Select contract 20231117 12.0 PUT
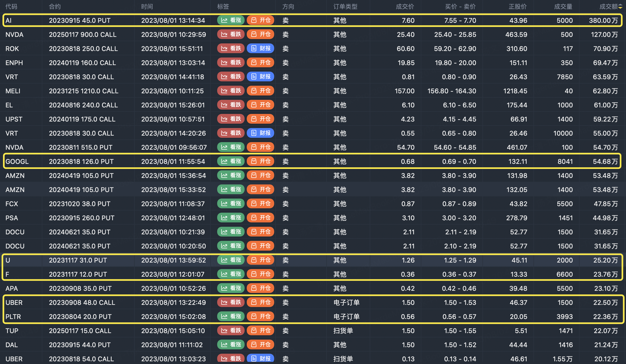Screen dimensions: 626x364 (x=78, y=274)
